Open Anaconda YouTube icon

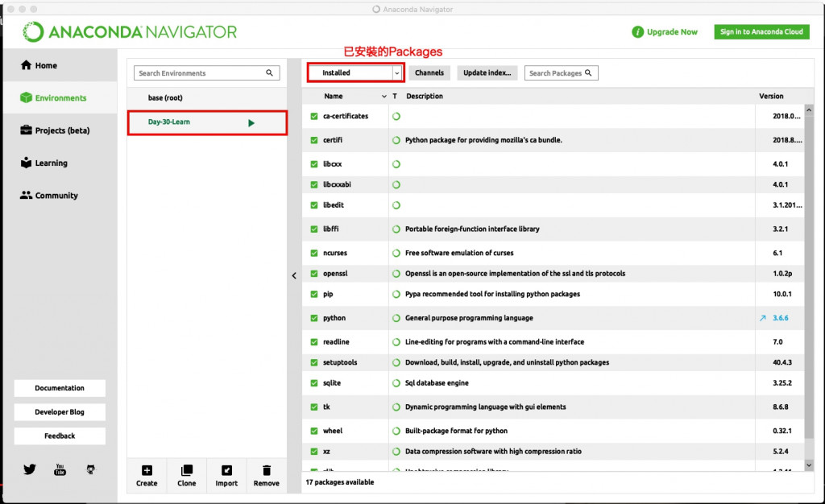(x=60, y=469)
